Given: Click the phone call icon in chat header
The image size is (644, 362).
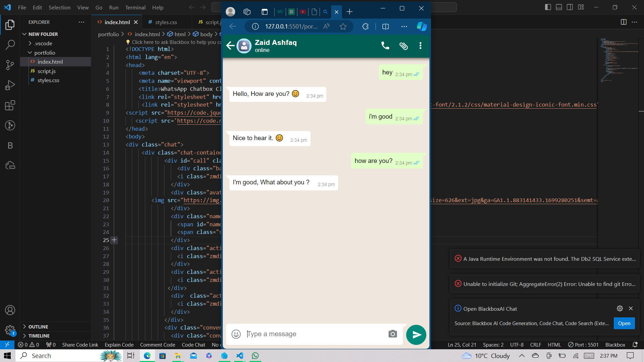Looking at the screenshot, I should 385,46.
